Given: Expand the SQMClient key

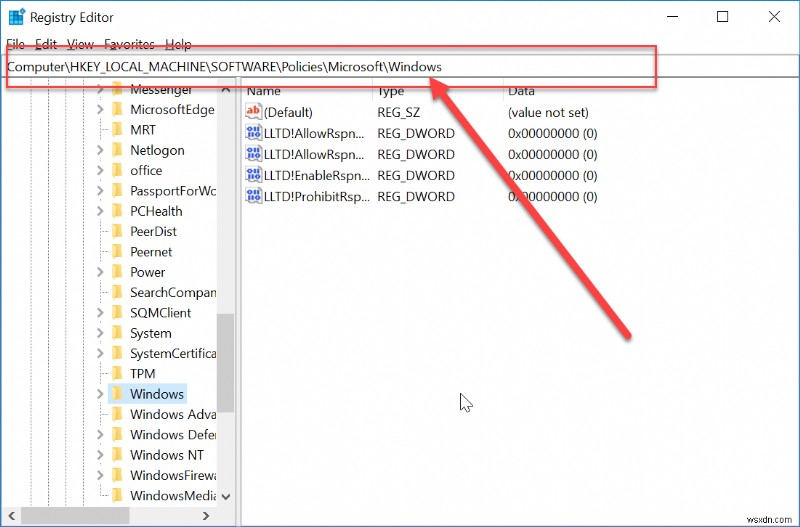Looking at the screenshot, I should coord(100,313).
